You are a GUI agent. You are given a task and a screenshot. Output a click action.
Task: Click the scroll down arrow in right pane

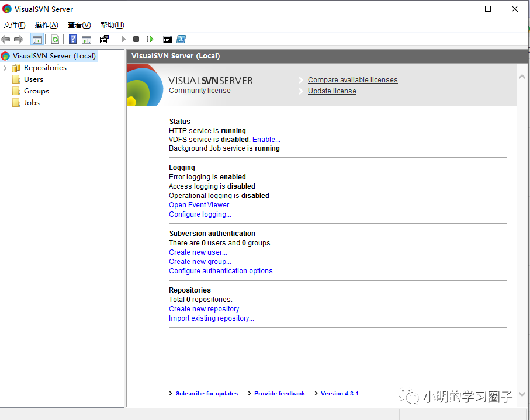pyautogui.click(x=522, y=394)
